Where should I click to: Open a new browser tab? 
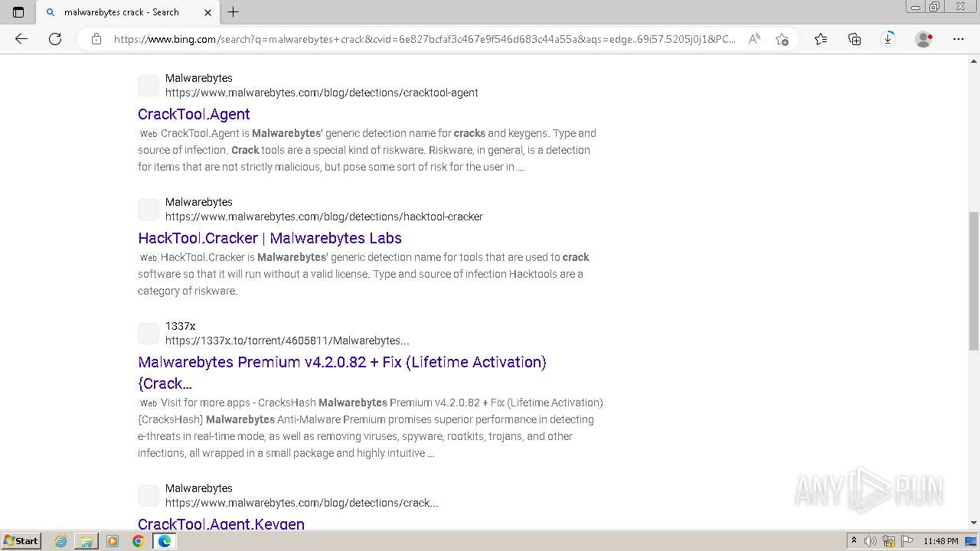pyautogui.click(x=234, y=12)
